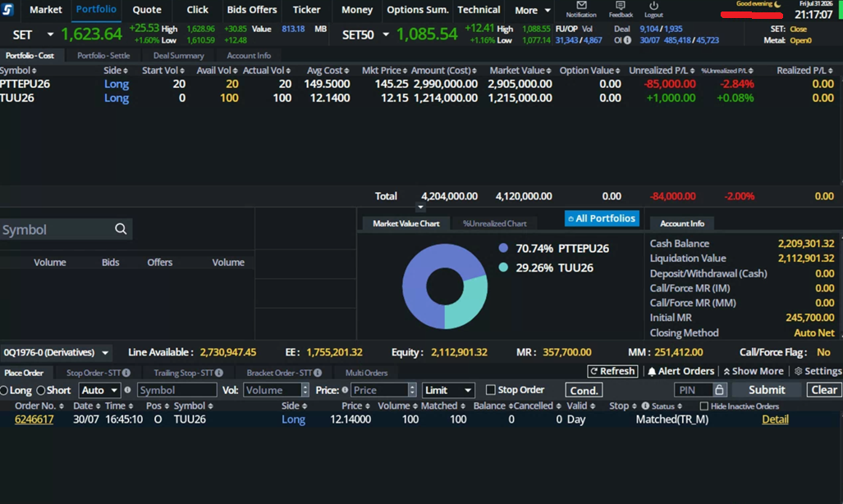Expand Show More order options
Image resolution: width=843 pixels, height=504 pixels.
[x=754, y=371]
